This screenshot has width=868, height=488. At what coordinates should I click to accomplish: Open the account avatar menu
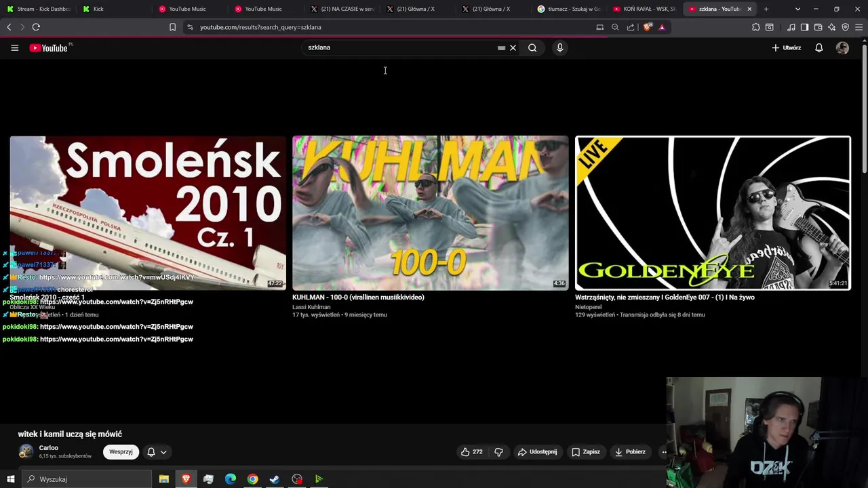coord(842,47)
